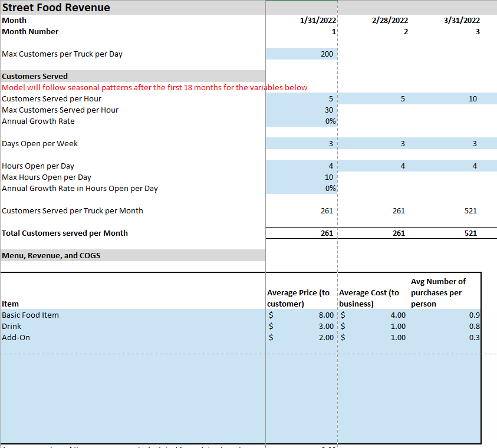The height and width of the screenshot is (448, 497).
Task: Select Annual Growth Rate in Hours Open value
Action: pos(330,189)
